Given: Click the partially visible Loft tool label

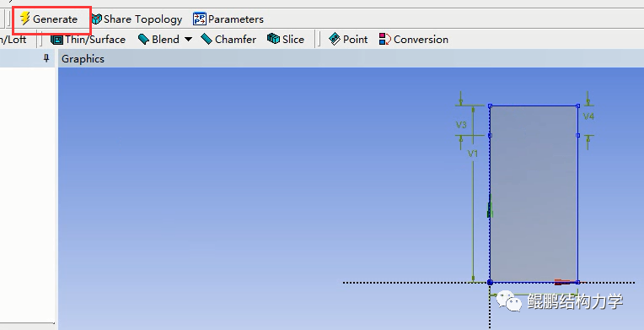Looking at the screenshot, I should coord(13,40).
